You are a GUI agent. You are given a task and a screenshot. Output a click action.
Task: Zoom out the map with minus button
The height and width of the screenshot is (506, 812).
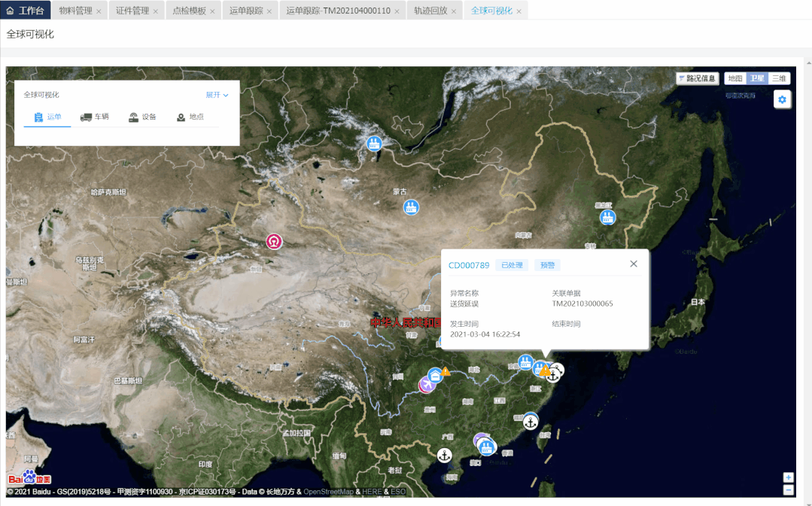(x=788, y=489)
